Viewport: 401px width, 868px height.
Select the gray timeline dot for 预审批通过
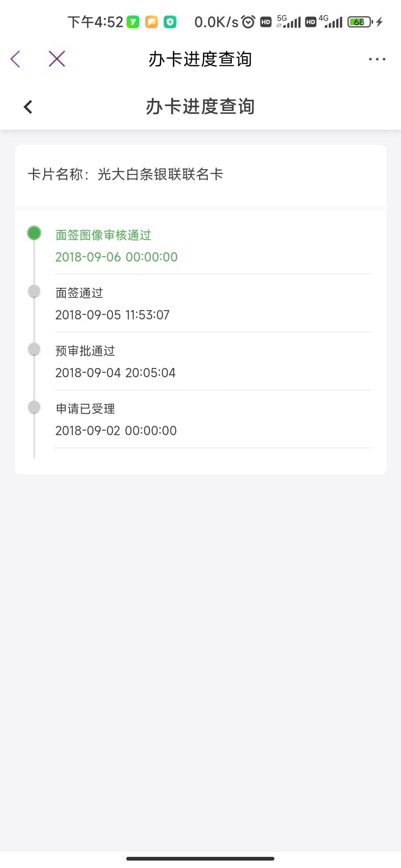tap(34, 349)
